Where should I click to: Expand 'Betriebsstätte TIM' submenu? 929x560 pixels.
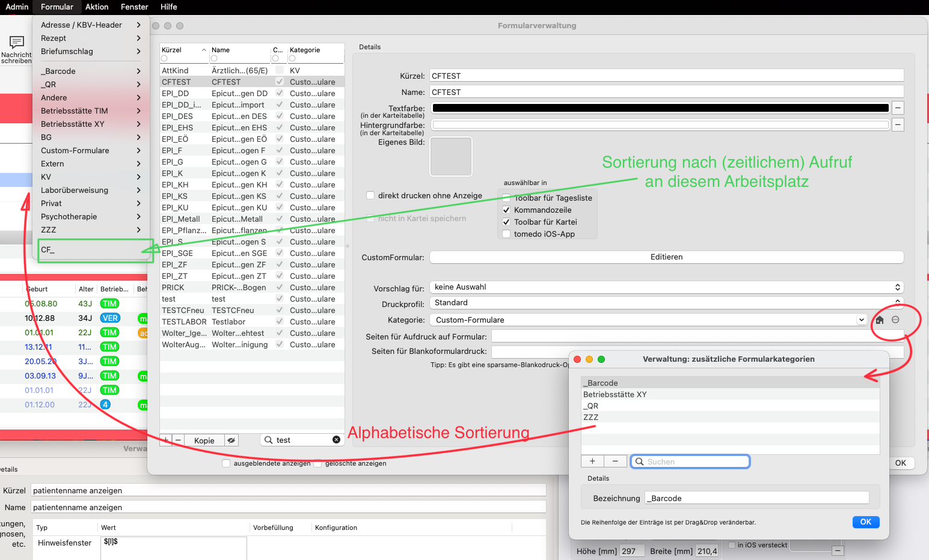(90, 111)
